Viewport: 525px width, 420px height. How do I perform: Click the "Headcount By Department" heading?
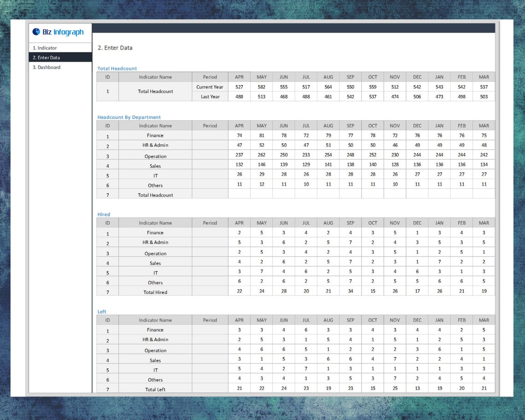pyautogui.click(x=129, y=117)
